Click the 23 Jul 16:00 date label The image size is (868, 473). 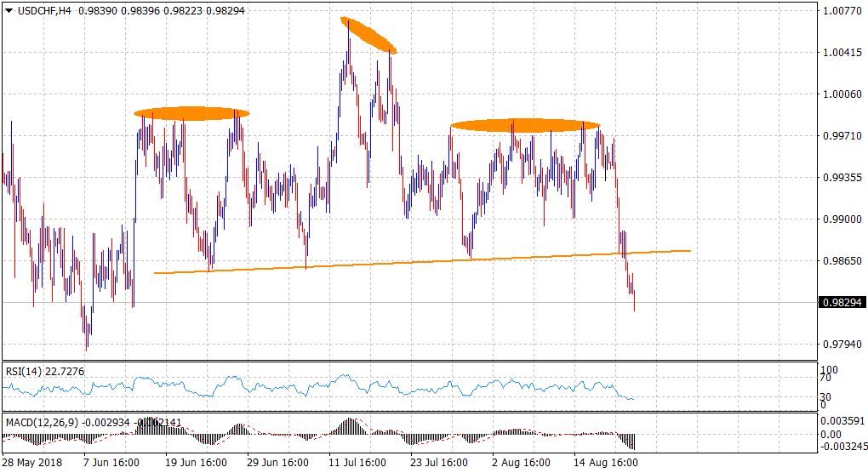(439, 464)
